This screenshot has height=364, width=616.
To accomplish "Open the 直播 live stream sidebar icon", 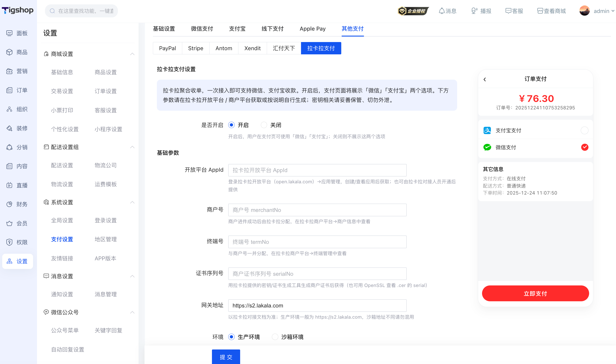I will point(9,185).
